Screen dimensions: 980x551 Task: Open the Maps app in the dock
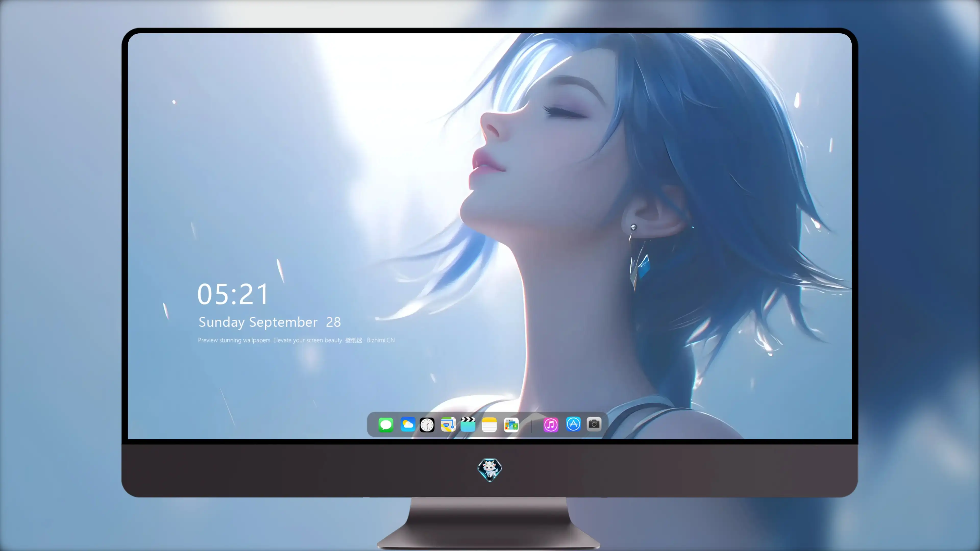coord(448,424)
